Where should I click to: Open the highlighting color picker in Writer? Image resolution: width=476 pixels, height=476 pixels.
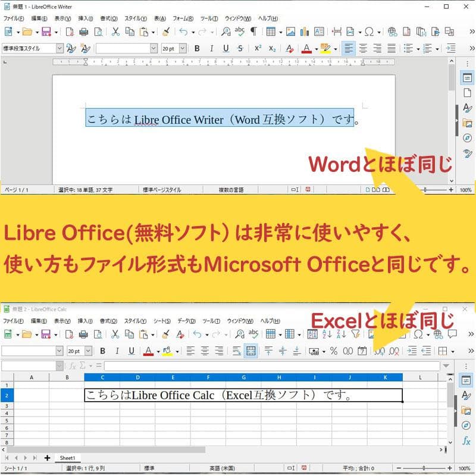coord(335,48)
